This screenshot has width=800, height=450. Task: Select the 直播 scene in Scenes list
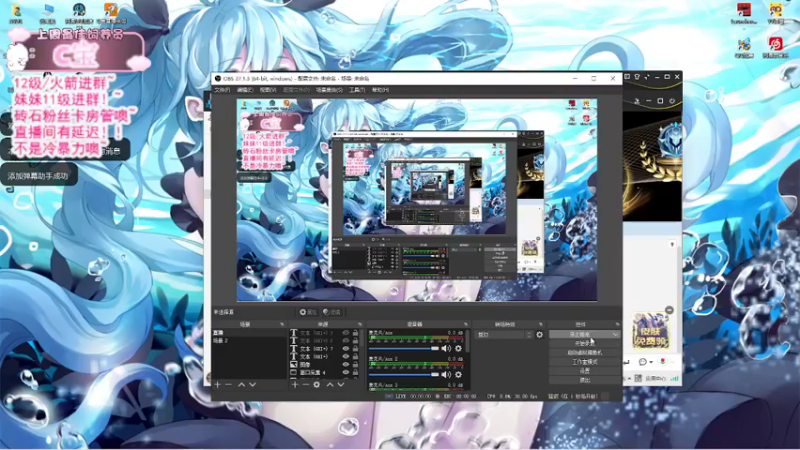point(249,333)
